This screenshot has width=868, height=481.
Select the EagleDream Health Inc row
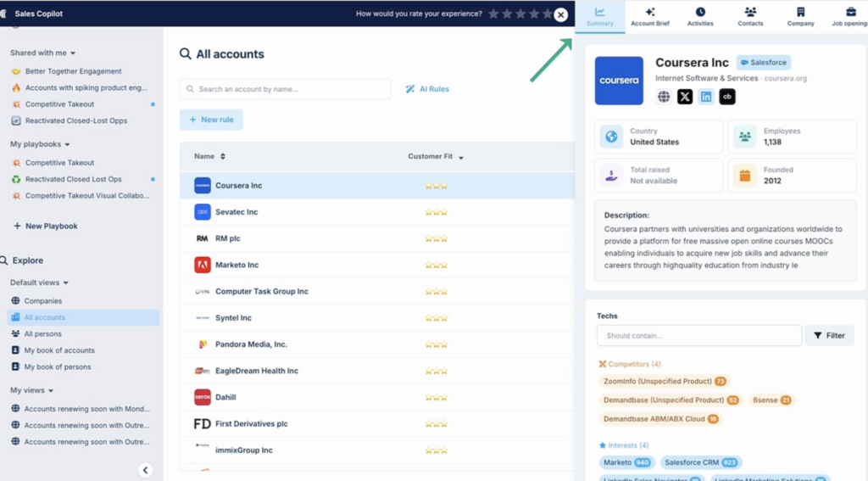click(x=377, y=371)
